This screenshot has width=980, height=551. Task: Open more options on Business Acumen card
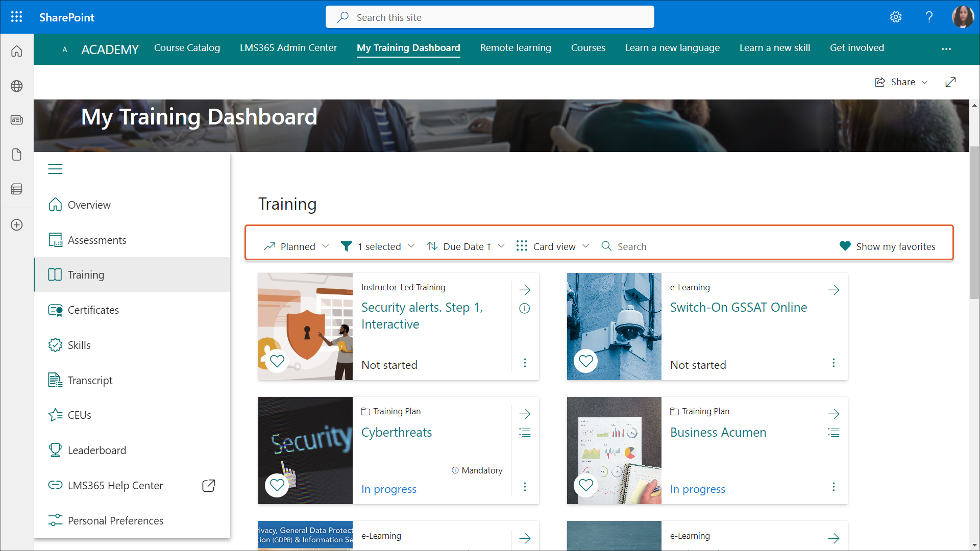coord(834,487)
